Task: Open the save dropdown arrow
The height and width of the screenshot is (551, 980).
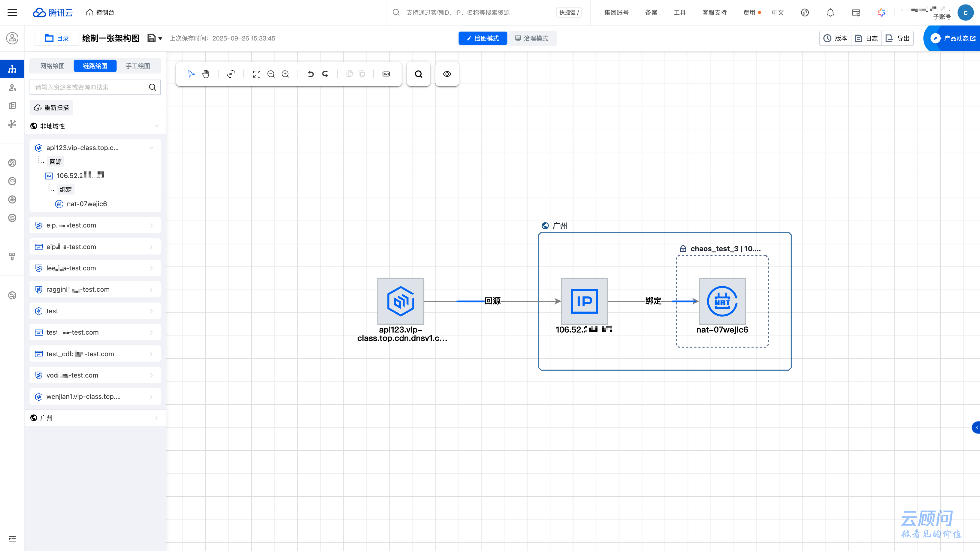Action: point(160,38)
